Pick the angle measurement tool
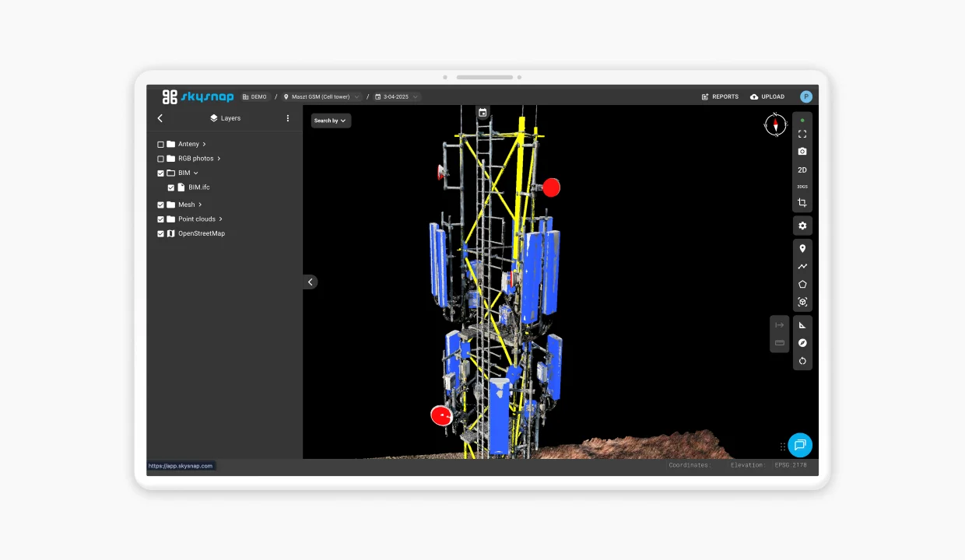This screenshot has width=965, height=560. click(x=802, y=325)
